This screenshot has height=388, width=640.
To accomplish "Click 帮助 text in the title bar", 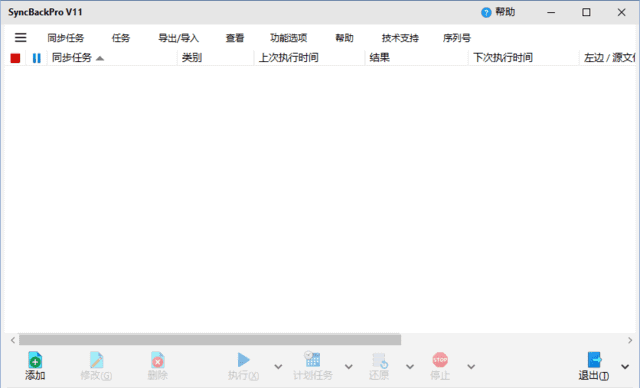I will tap(505, 12).
